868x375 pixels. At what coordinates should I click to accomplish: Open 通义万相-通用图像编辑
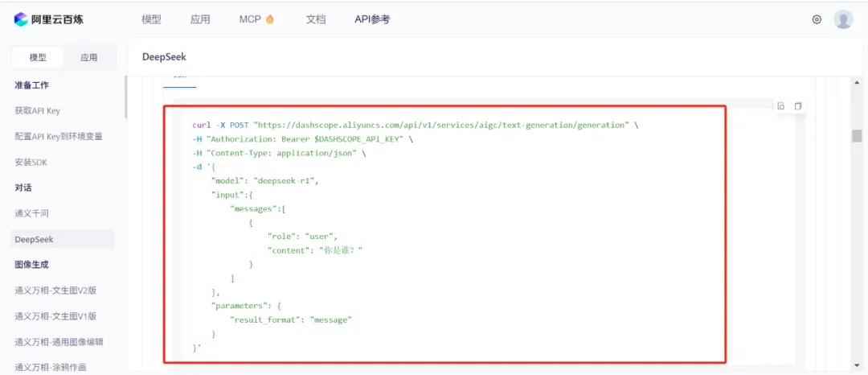click(59, 342)
